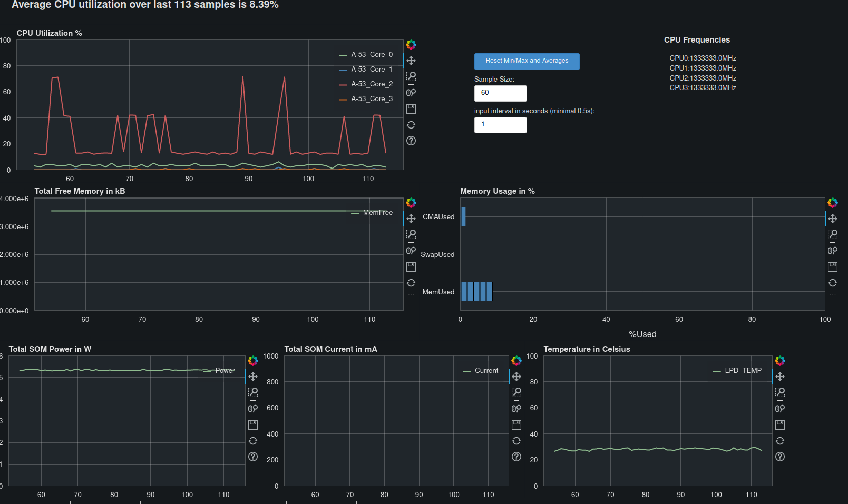Screen dimensions: 848x504
Task: Reset the Temperature in Celsius chart
Action: click(780, 441)
